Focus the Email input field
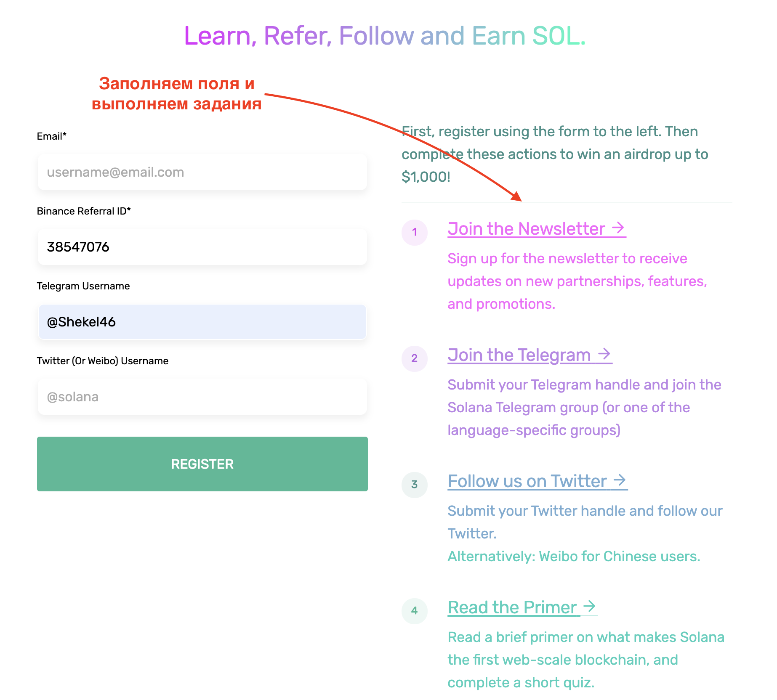This screenshot has width=777, height=700. coord(202,172)
